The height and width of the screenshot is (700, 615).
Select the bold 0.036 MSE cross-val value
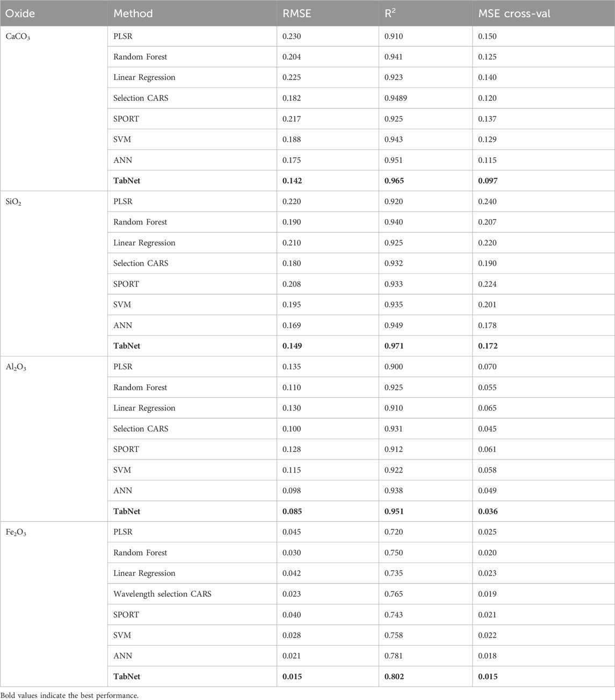[488, 512]
